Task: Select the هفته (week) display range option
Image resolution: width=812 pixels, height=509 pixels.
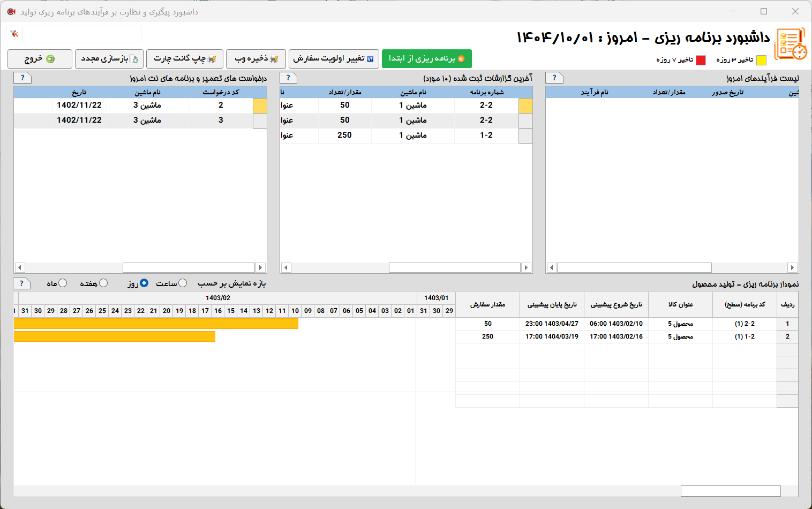Action: tap(103, 283)
